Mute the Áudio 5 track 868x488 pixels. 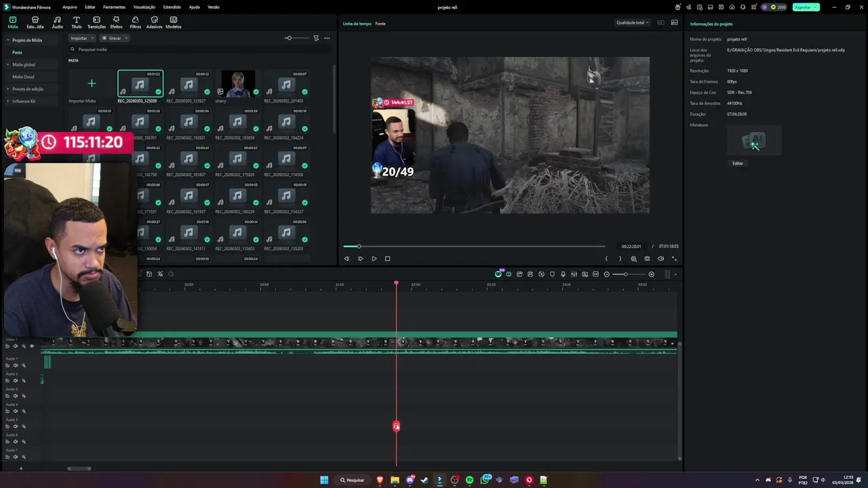click(x=16, y=426)
